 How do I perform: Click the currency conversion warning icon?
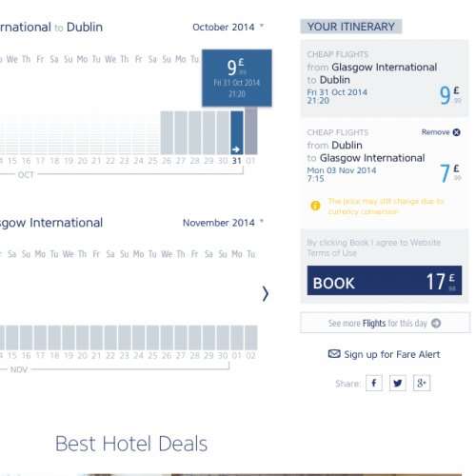click(x=315, y=206)
